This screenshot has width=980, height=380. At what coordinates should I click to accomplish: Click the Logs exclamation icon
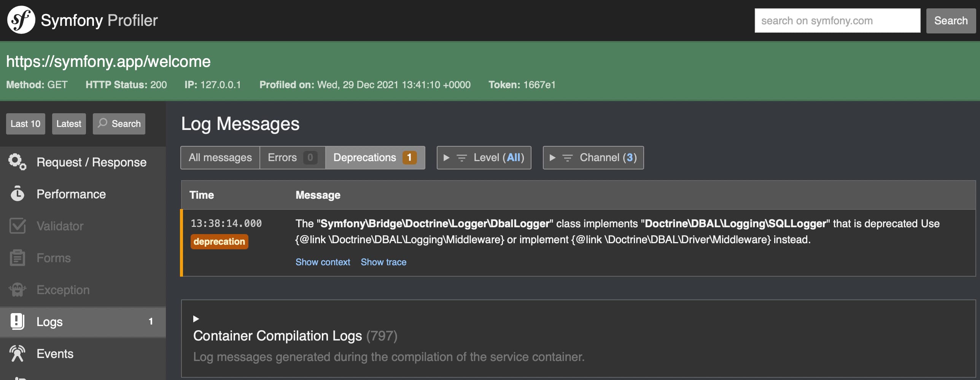[x=17, y=321]
